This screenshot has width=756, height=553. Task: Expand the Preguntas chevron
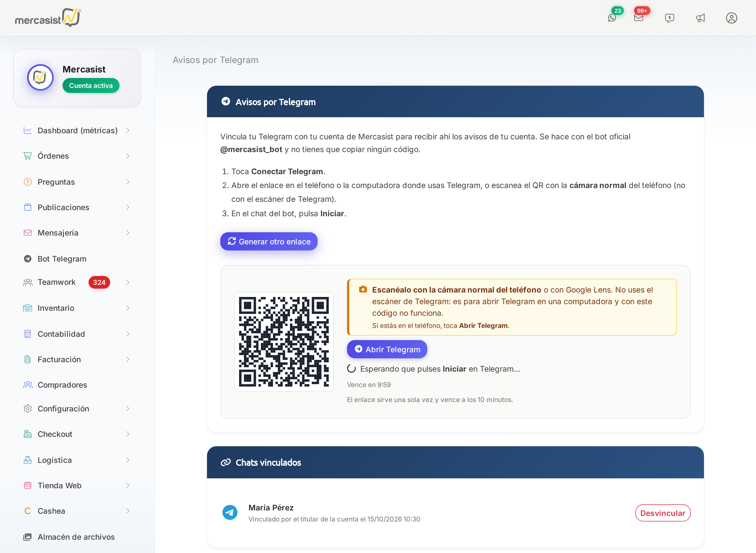coord(128,182)
